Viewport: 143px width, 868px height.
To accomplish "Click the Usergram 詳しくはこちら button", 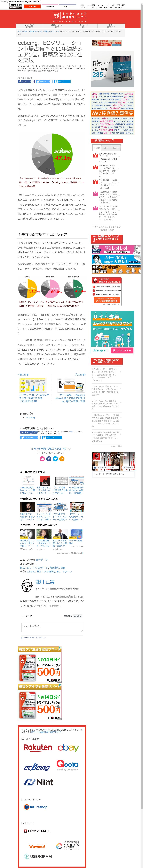I will tap(122, 350).
